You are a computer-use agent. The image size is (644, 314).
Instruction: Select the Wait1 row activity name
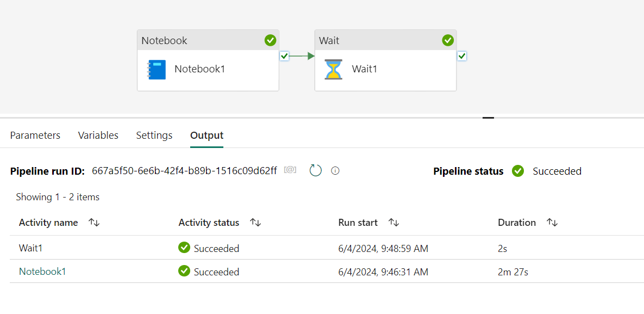point(31,248)
